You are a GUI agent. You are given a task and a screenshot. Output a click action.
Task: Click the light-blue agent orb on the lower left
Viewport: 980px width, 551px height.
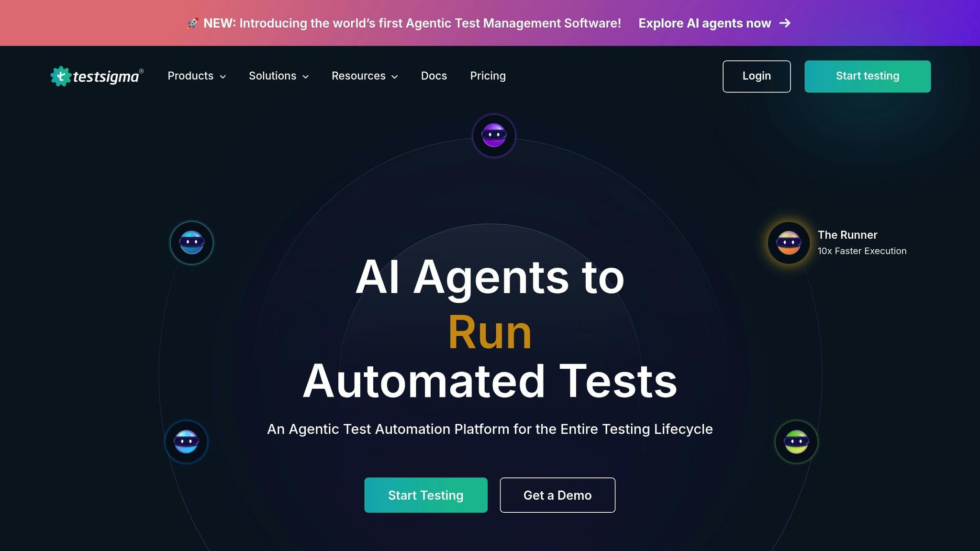pyautogui.click(x=186, y=441)
